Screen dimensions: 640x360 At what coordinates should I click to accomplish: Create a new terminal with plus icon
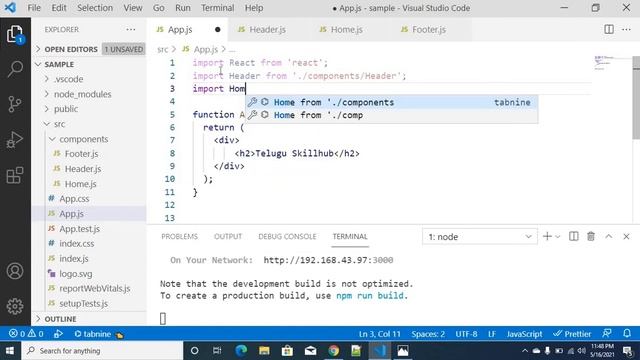547,236
